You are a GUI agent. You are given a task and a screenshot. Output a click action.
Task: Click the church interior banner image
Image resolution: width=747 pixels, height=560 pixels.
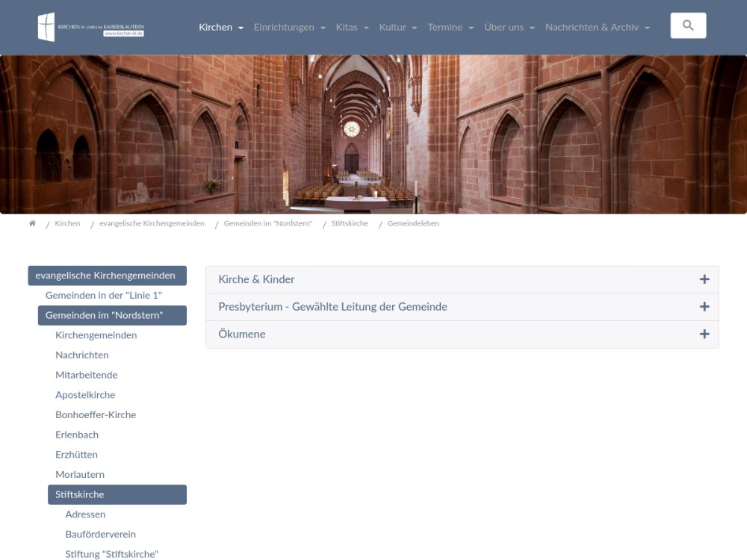[373, 134]
